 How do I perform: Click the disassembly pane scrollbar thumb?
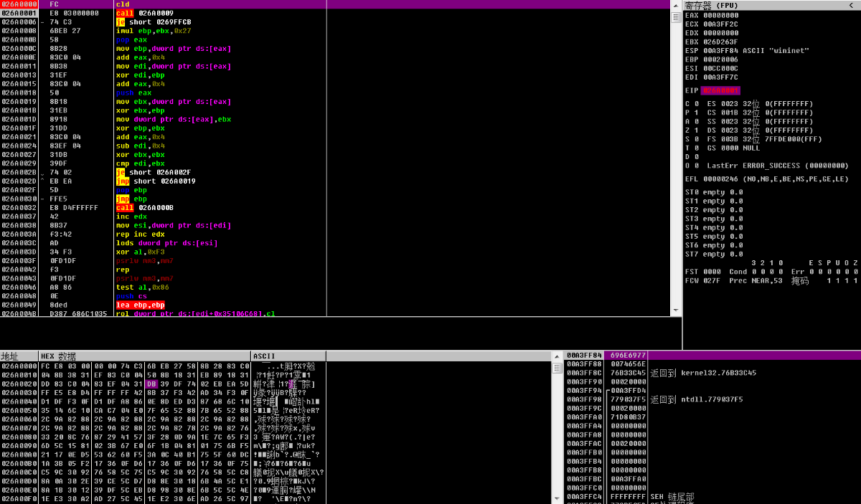[676, 17]
